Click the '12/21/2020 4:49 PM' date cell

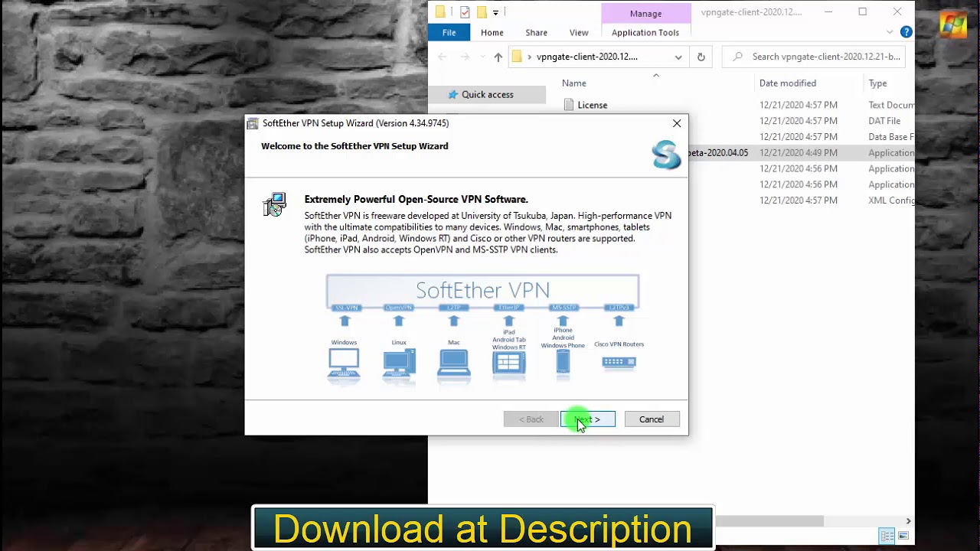[x=799, y=153]
